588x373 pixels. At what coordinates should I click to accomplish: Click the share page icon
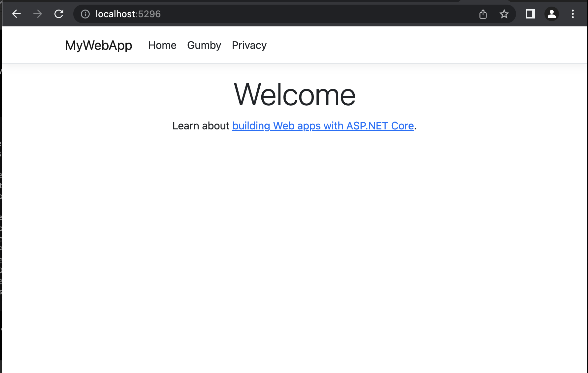(483, 14)
